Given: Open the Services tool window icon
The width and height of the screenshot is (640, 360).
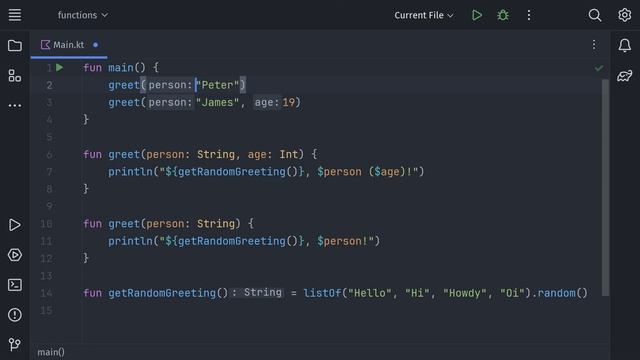Looking at the screenshot, I should click(15, 255).
